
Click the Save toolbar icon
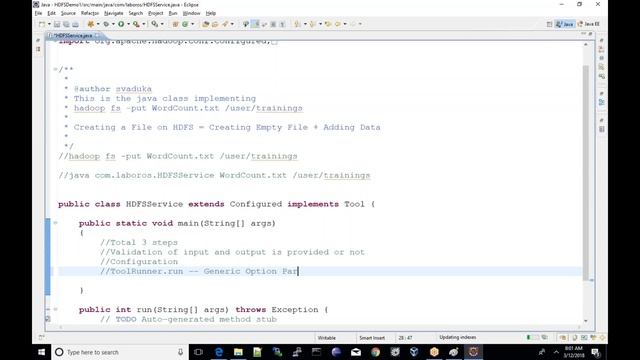coord(57,24)
